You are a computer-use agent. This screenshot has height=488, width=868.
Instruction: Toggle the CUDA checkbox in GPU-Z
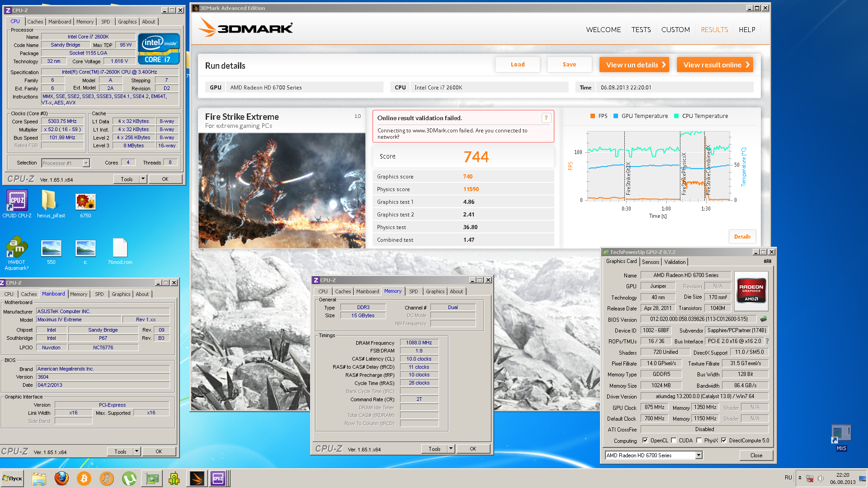tap(674, 441)
